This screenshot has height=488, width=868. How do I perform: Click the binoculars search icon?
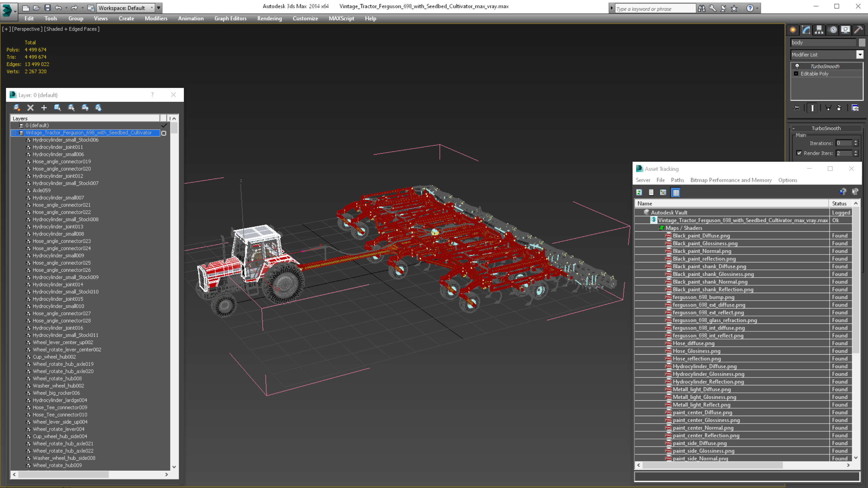pyautogui.click(x=702, y=8)
